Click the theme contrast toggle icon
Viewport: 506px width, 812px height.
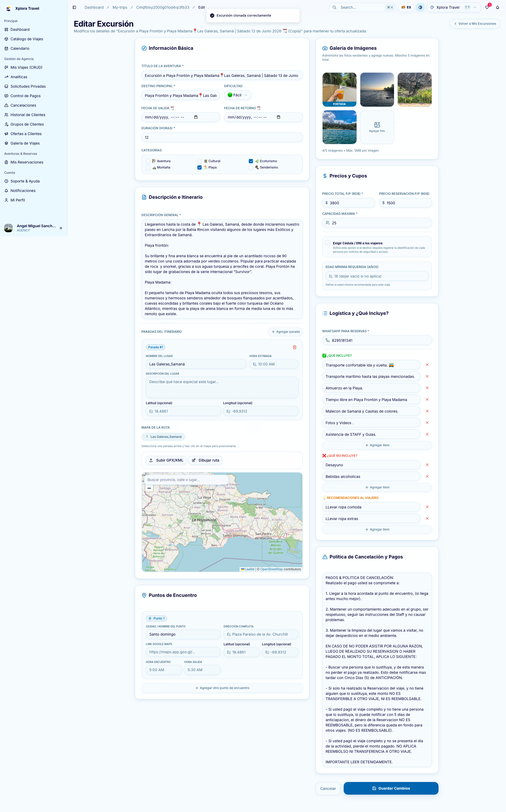[420, 7]
